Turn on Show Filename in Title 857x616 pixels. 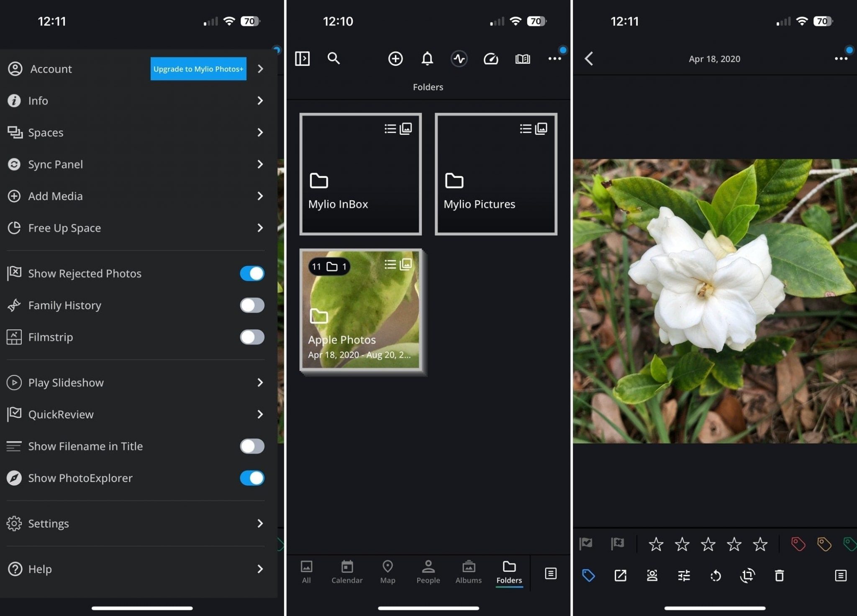251,446
